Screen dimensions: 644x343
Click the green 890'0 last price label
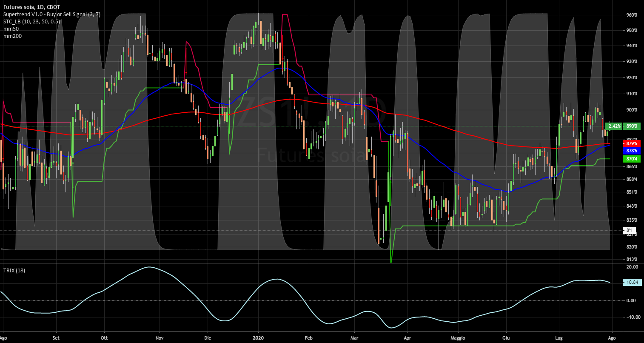(x=631, y=126)
